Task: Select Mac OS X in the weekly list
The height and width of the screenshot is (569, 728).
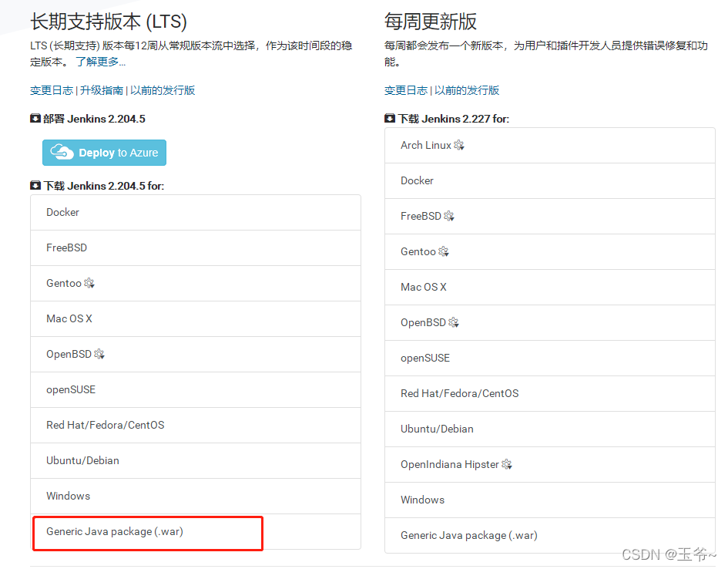Action: 550,287
